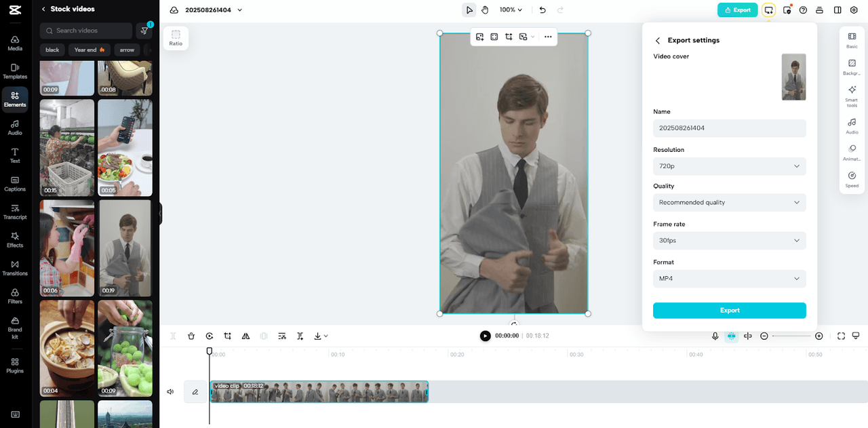The width and height of the screenshot is (868, 428).
Task: Open Smart tools in the right sidebar
Action: point(852,93)
